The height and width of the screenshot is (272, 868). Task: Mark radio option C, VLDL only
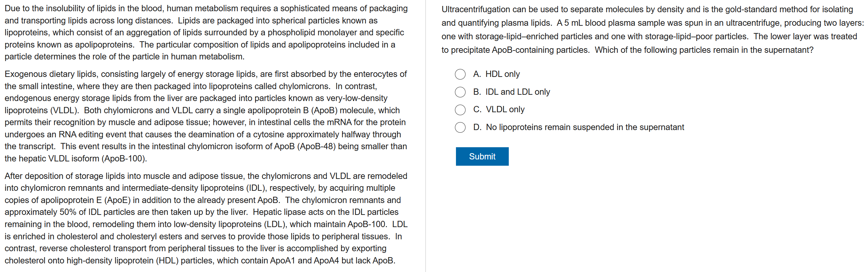[460, 110]
